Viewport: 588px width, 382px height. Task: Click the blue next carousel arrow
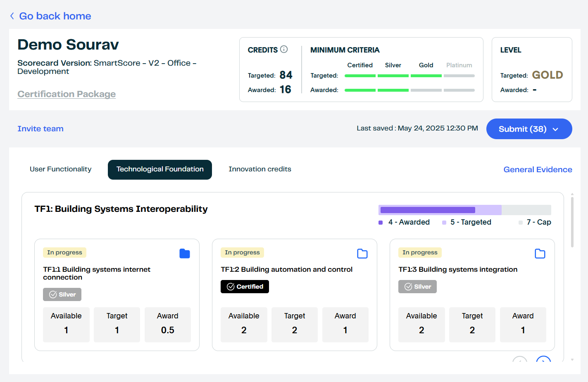[543, 361]
